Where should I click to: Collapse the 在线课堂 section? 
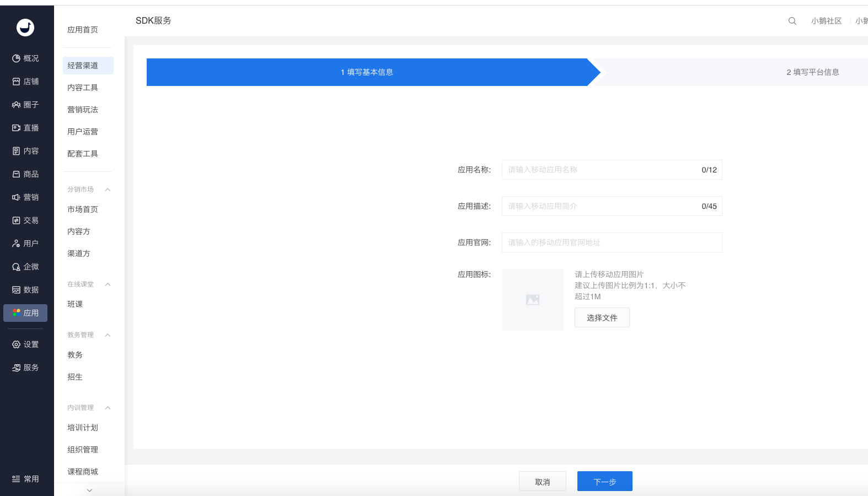(x=108, y=284)
